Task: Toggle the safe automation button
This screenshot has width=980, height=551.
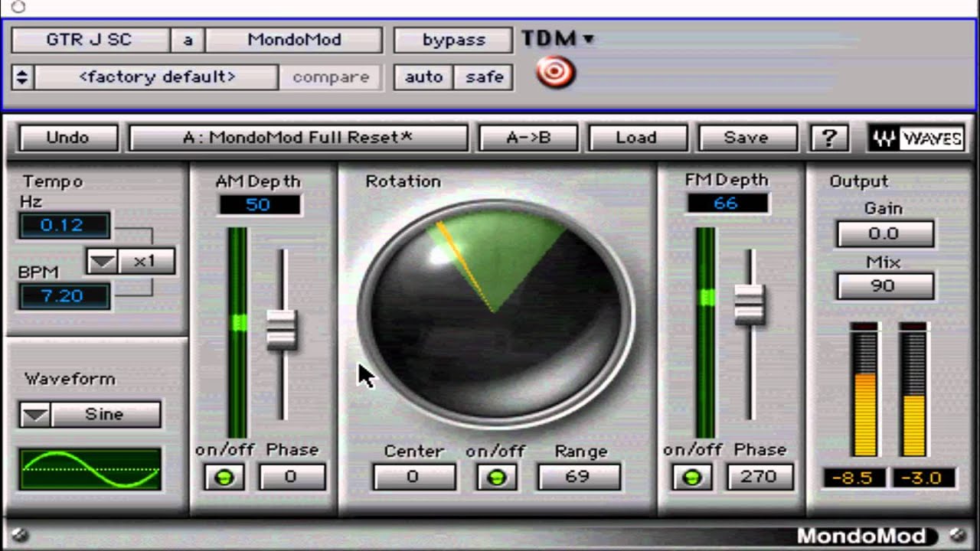Action: click(x=484, y=77)
